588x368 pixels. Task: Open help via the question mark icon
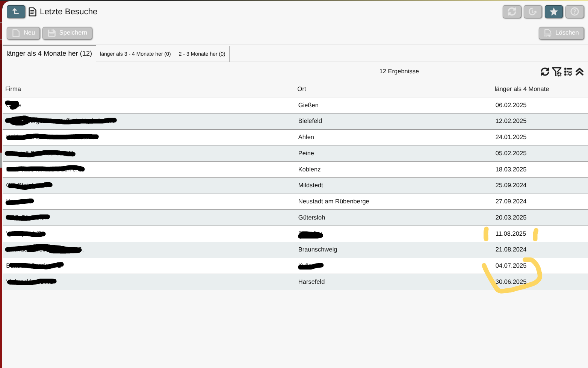coord(574,12)
